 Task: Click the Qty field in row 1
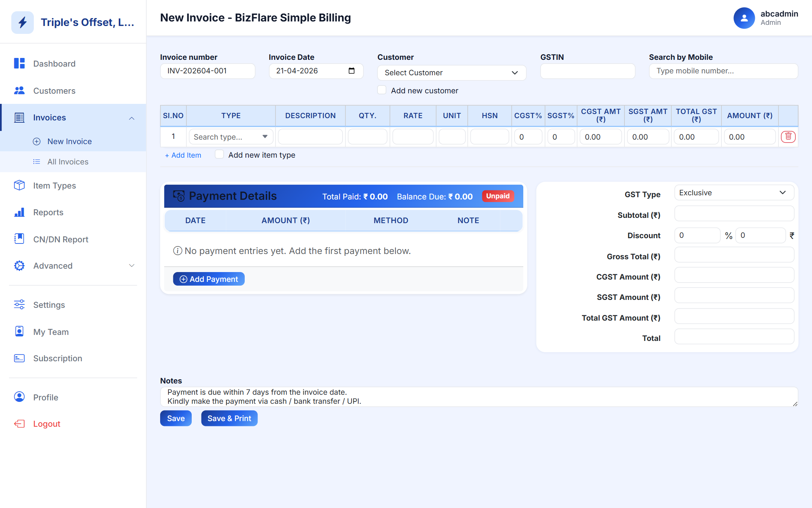[368, 137]
